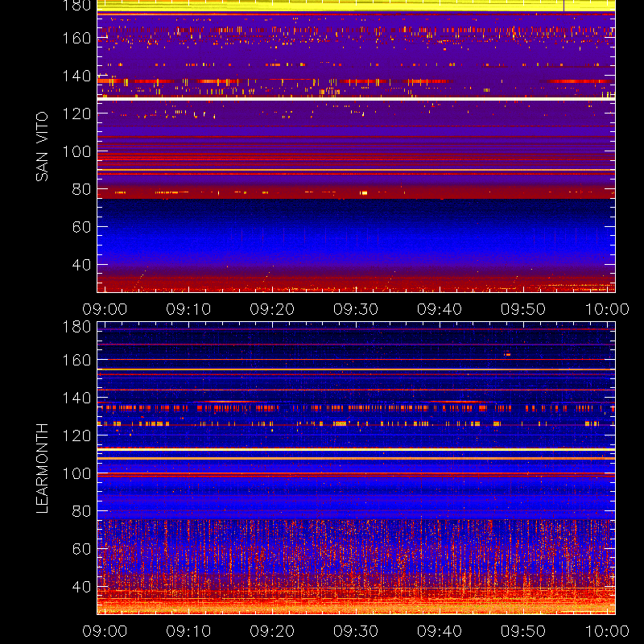Viewport: 644px width, 644px height.
Task: Click the 10:00 time label under the Learmonth plot
Action: 607,631
